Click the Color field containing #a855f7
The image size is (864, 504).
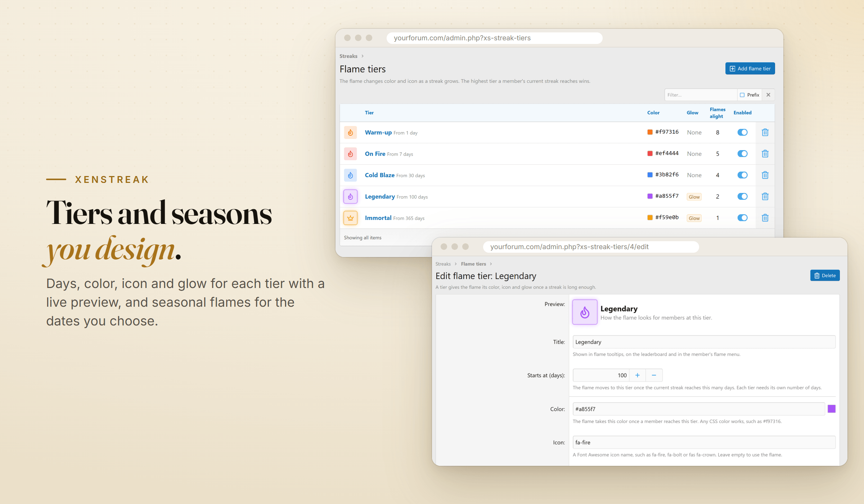698,409
